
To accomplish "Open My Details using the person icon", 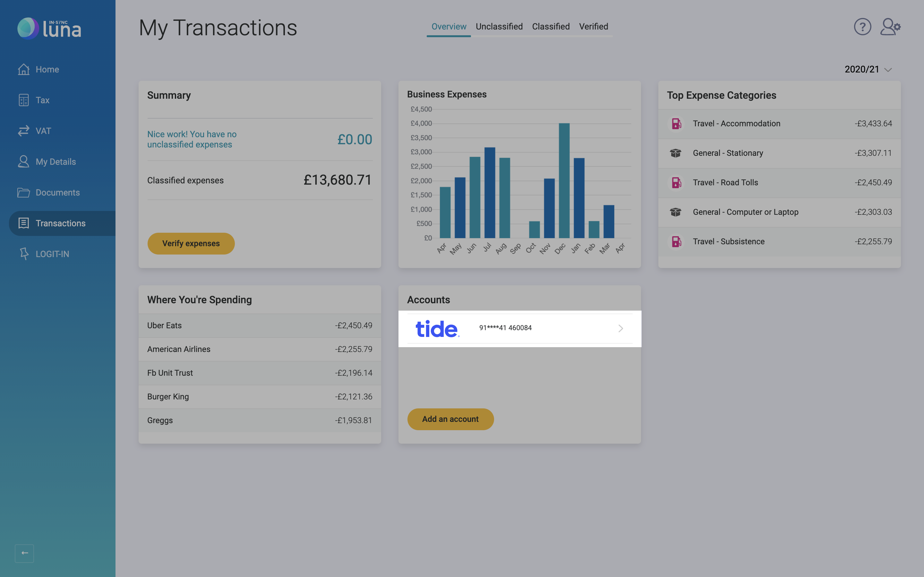I will tap(24, 162).
